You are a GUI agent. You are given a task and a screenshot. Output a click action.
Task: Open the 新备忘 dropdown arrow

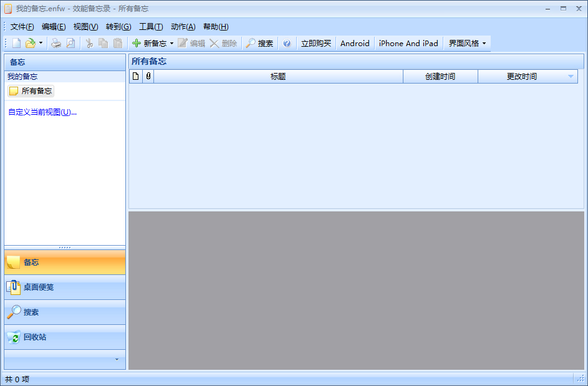pyautogui.click(x=171, y=44)
